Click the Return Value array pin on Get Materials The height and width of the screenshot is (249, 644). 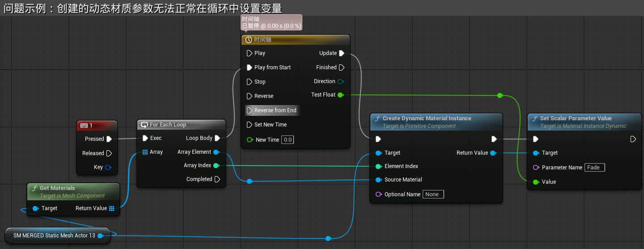112,208
